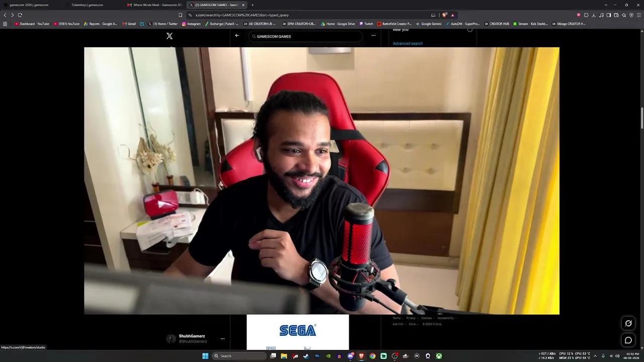
Task: Switch to the gamescom 2026 tab
Action: pyautogui.click(x=30, y=5)
